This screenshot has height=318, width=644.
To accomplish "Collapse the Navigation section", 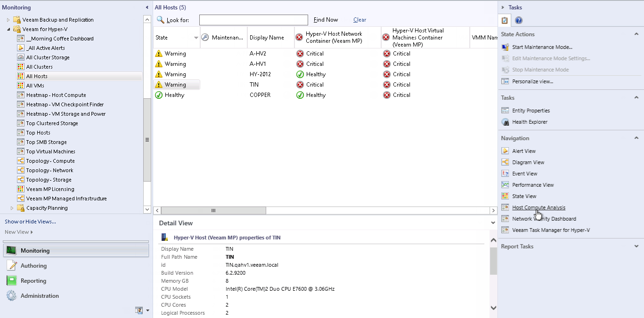I will (636, 138).
